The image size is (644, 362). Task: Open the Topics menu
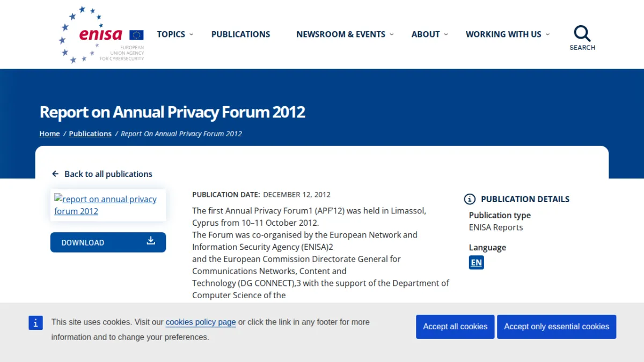point(171,34)
